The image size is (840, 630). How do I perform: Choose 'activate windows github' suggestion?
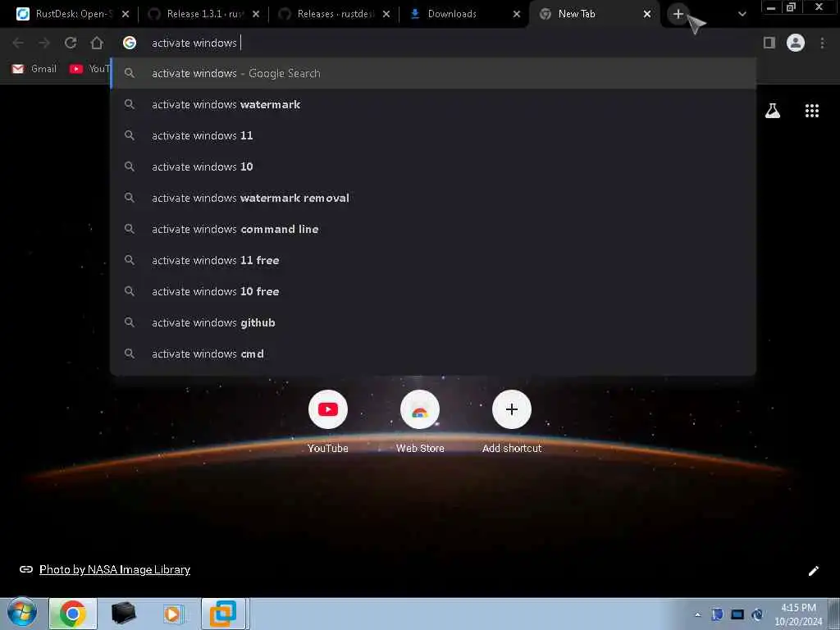point(433,322)
